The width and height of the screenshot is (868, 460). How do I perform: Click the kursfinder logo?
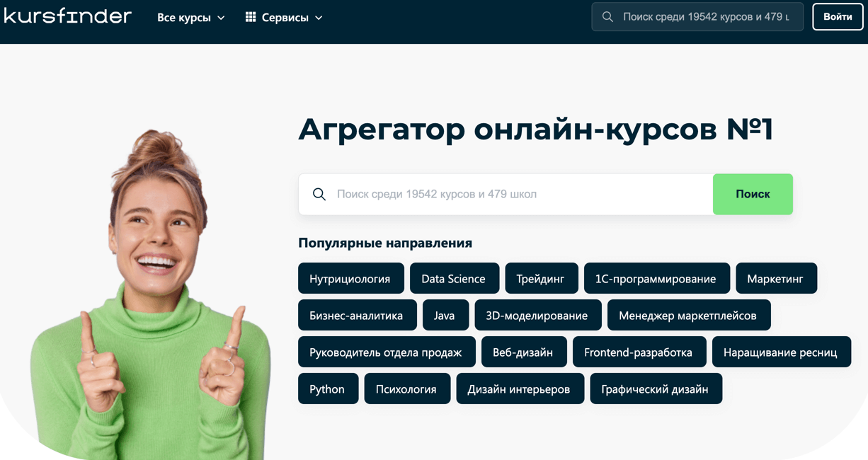68,16
